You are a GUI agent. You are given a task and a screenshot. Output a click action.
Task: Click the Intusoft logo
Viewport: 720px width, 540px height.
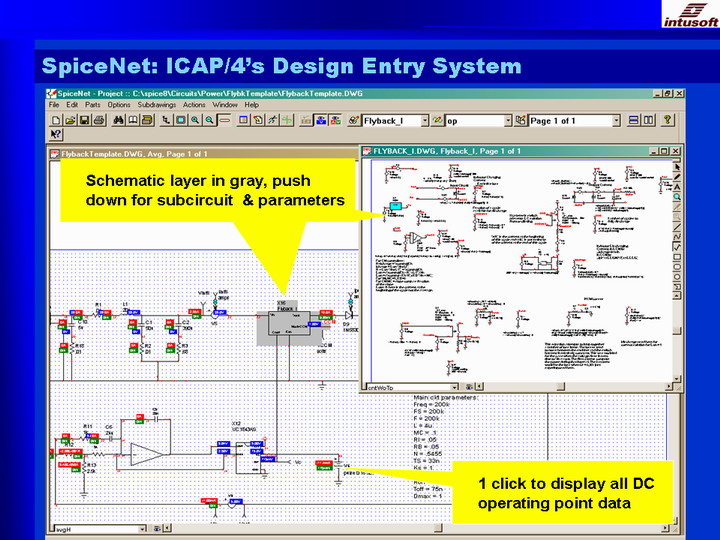(x=691, y=15)
